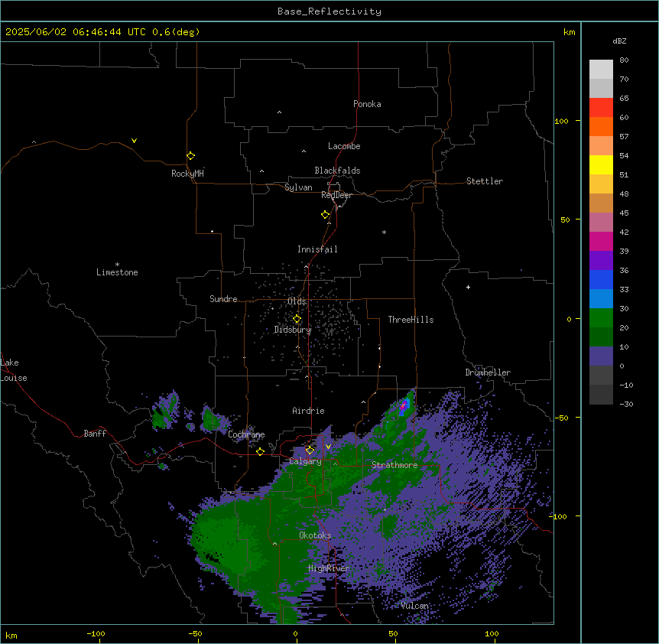Viewport: 659px width, 644px height.
Task: Click the Airdrie city label
Action: (309, 411)
